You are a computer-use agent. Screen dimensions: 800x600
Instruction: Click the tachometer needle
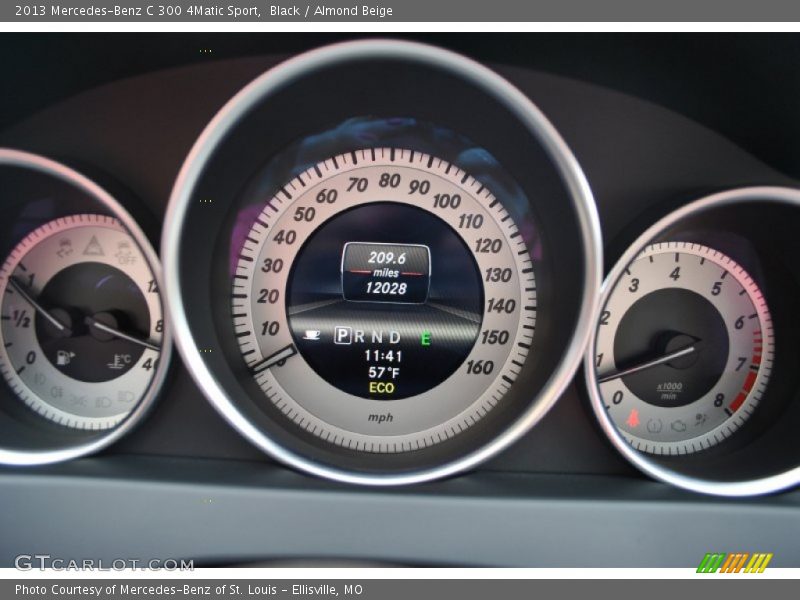(x=647, y=364)
